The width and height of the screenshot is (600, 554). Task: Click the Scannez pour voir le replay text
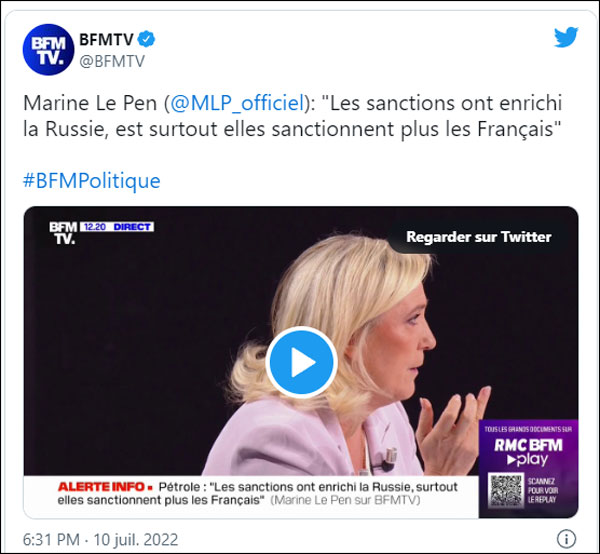click(543, 490)
